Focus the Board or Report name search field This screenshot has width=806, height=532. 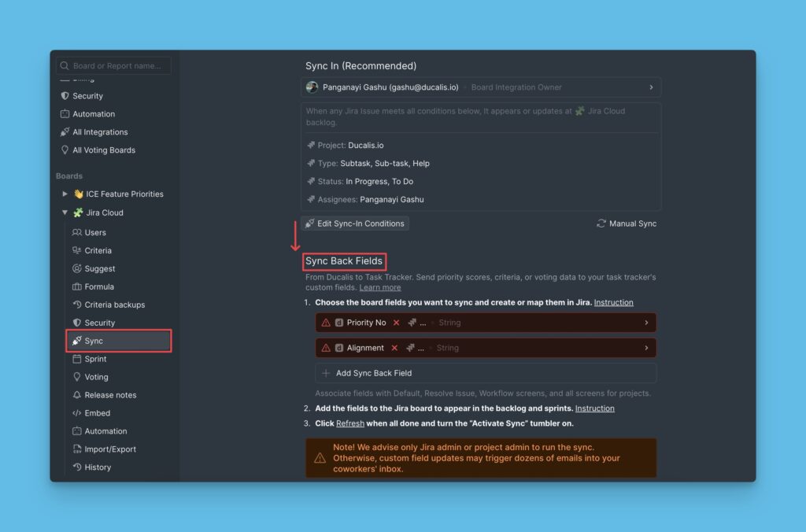pos(118,66)
